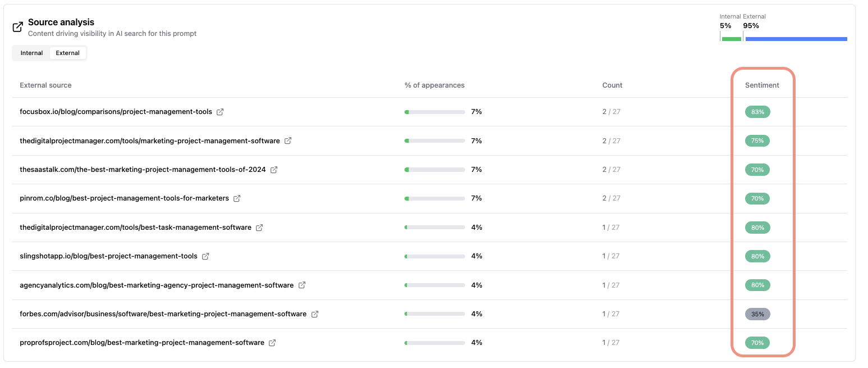Click the blue External 95% bar

(x=796, y=39)
